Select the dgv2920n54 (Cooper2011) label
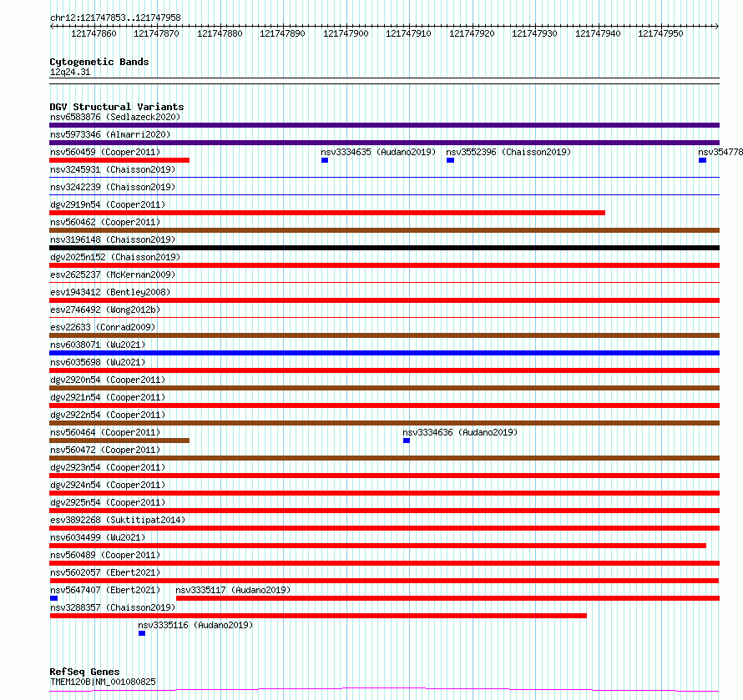The image size is (743, 700). [108, 380]
